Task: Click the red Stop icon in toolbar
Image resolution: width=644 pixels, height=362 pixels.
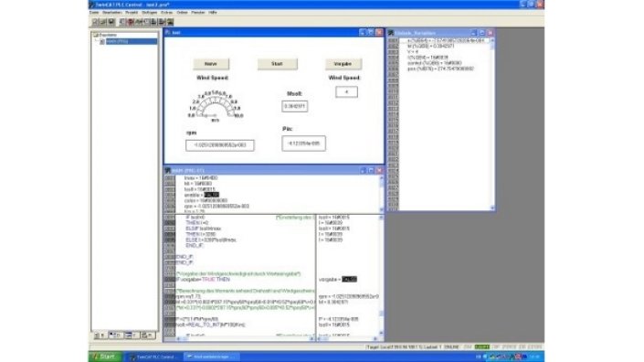Action: 131,22
